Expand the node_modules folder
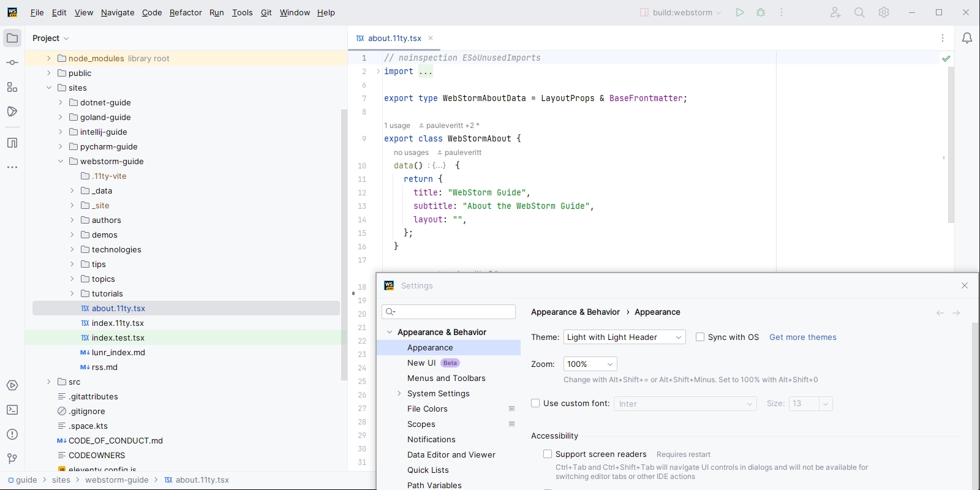 (x=49, y=58)
